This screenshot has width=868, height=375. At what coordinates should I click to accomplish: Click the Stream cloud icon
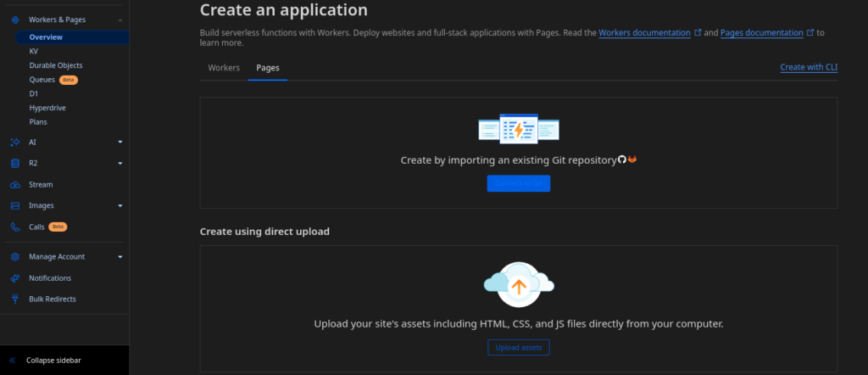(x=15, y=184)
